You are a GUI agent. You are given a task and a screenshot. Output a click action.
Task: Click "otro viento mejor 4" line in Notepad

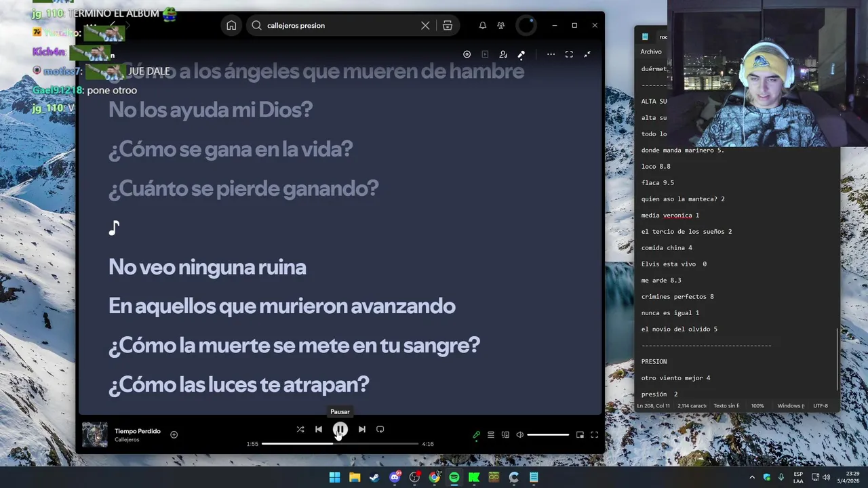pyautogui.click(x=675, y=378)
